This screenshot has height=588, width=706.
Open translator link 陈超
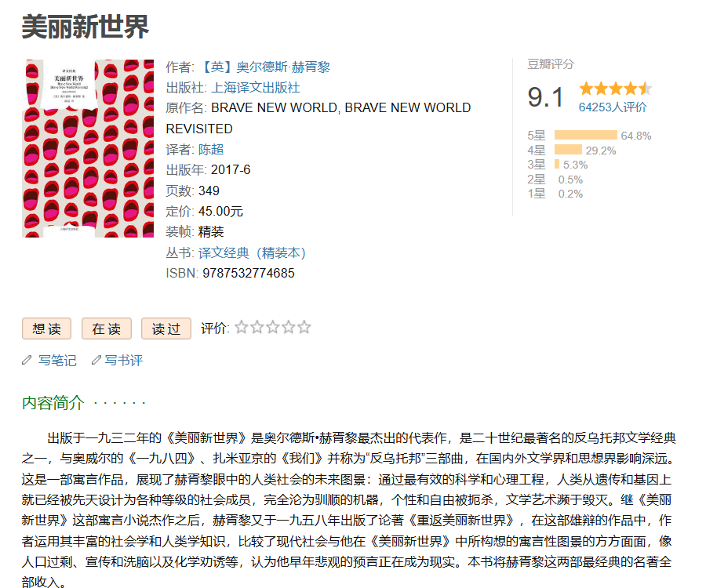[211, 150]
